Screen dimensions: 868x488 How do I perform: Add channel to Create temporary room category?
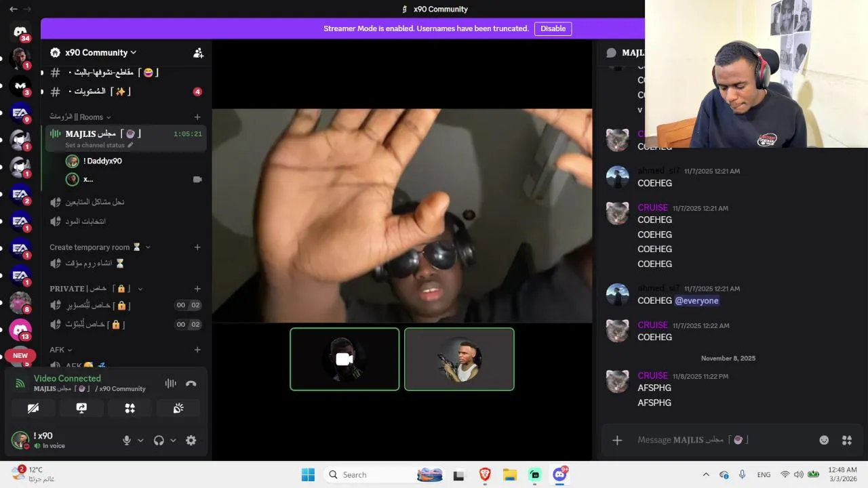(197, 247)
